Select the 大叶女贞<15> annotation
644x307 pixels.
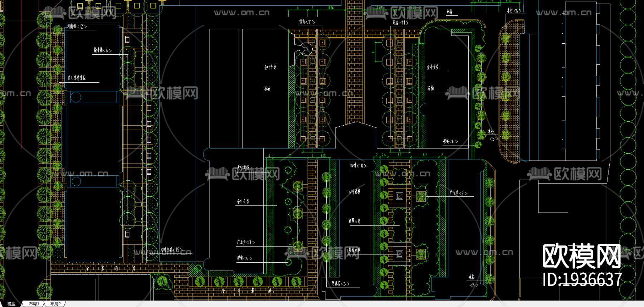coord(172,250)
